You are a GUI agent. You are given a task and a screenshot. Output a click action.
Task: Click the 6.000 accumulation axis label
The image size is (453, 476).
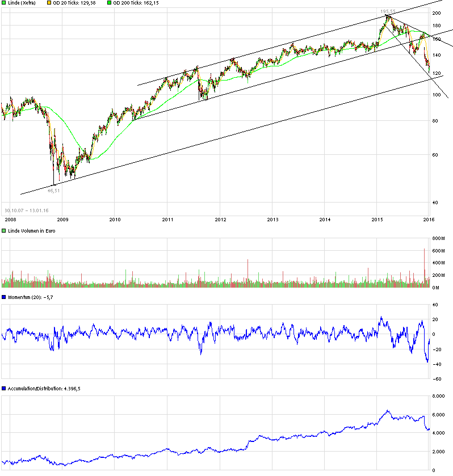(439, 415)
